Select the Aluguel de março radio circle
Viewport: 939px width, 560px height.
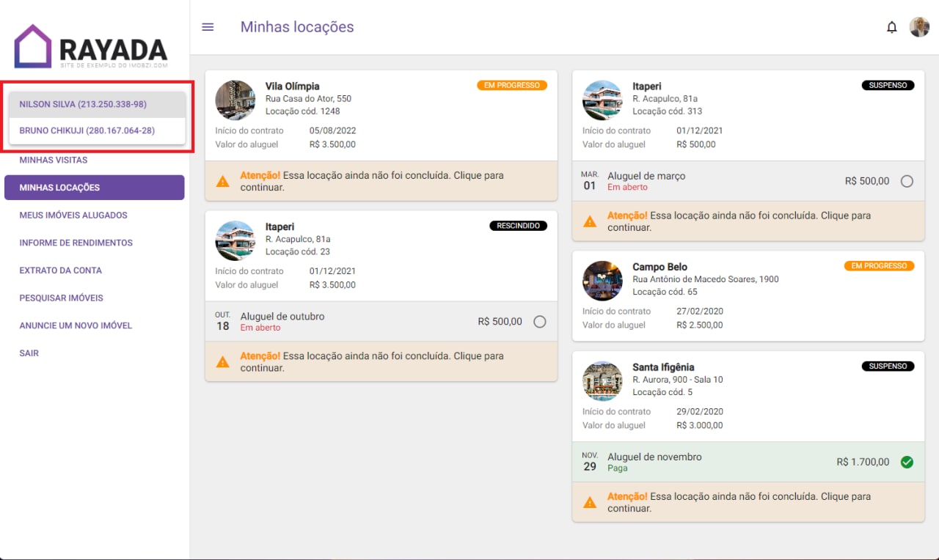click(907, 181)
